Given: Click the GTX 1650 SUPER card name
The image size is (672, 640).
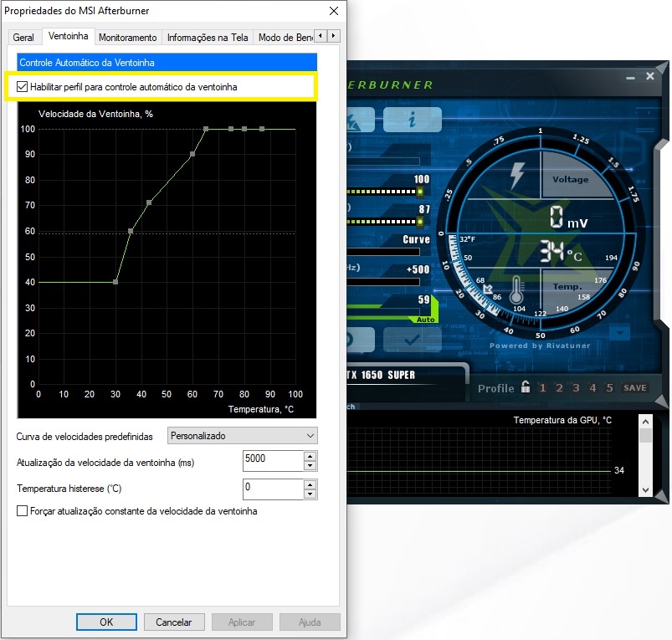Looking at the screenshot, I should click(x=381, y=375).
